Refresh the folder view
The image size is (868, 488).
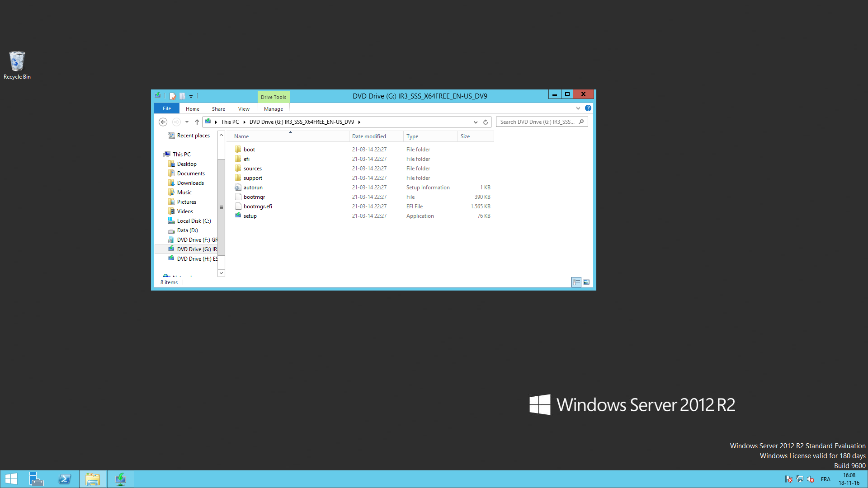pyautogui.click(x=486, y=122)
